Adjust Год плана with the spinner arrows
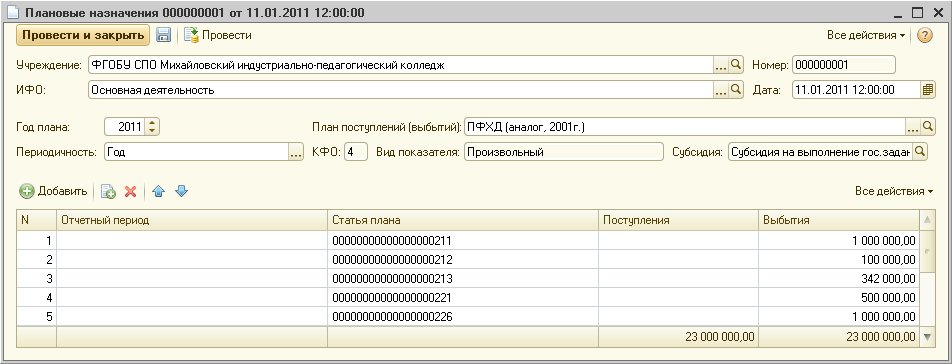 pyautogui.click(x=152, y=127)
